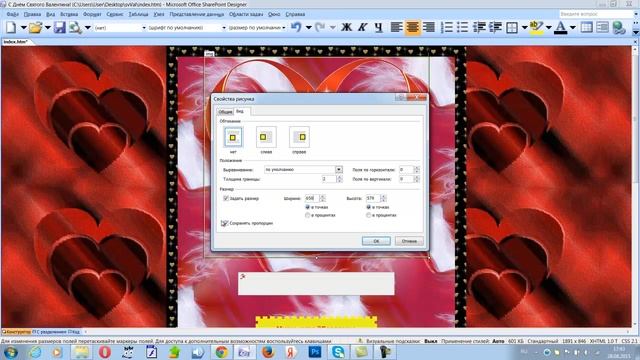Expand the New document dropdown arrow

(23, 28)
